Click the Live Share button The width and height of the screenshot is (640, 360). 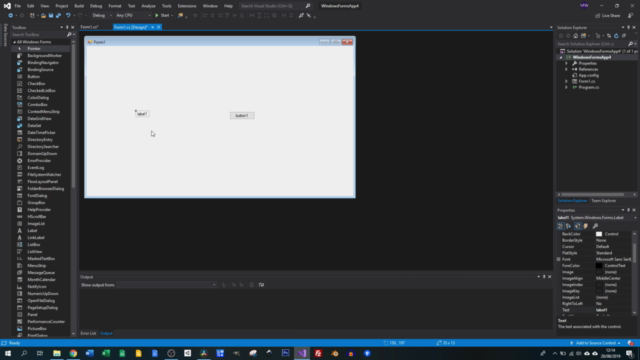pos(608,16)
